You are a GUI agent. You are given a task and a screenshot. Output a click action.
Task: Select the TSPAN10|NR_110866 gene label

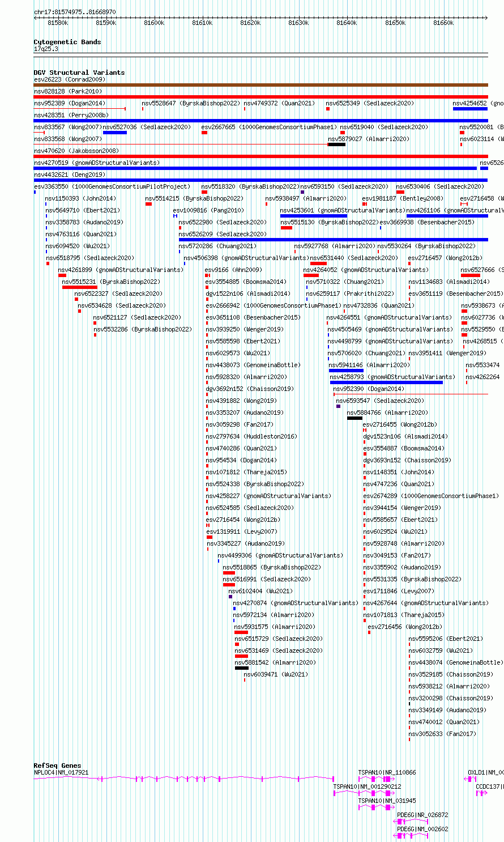click(387, 772)
